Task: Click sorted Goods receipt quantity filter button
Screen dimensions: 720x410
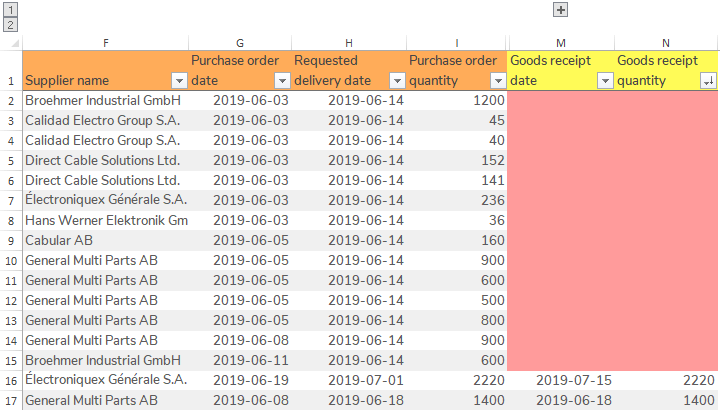Action: click(x=709, y=81)
